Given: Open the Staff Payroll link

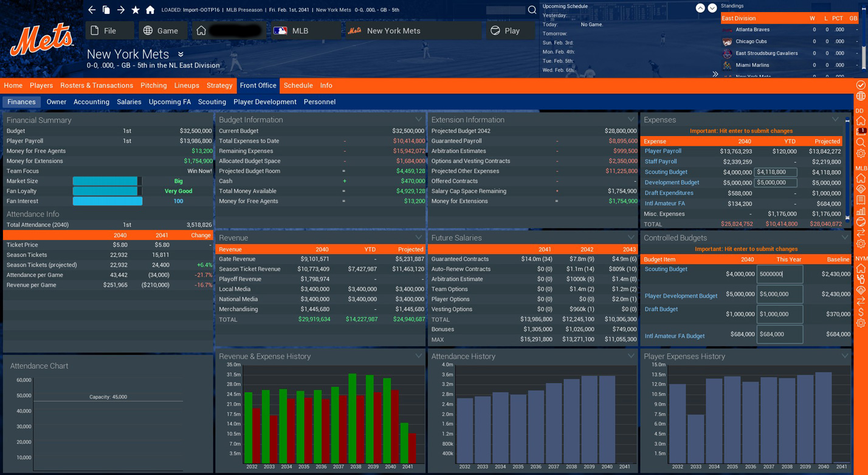Looking at the screenshot, I should (660, 162).
